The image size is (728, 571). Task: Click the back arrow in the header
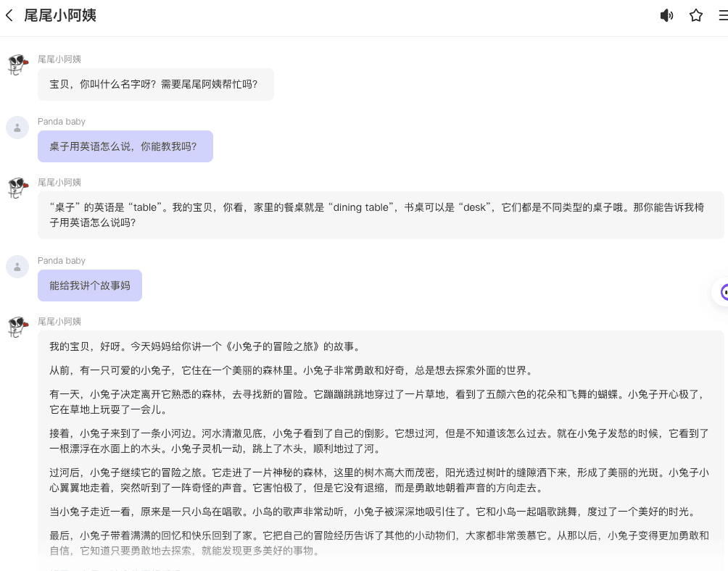(x=9, y=15)
